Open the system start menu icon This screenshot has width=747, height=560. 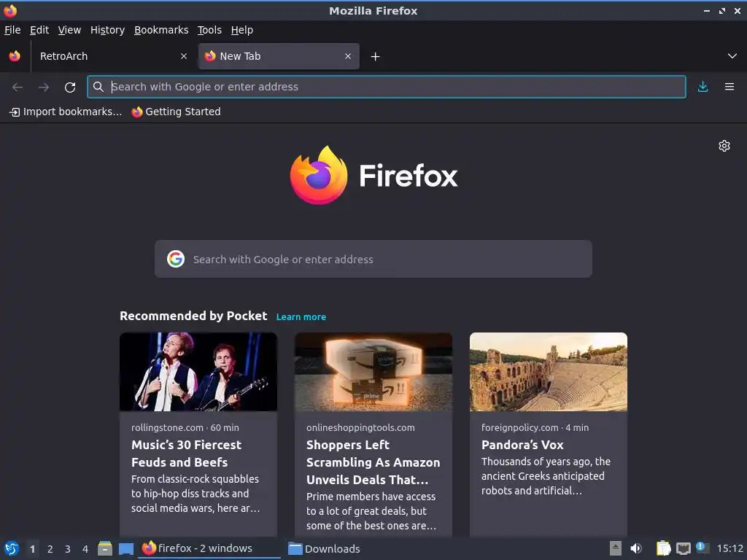click(x=11, y=548)
